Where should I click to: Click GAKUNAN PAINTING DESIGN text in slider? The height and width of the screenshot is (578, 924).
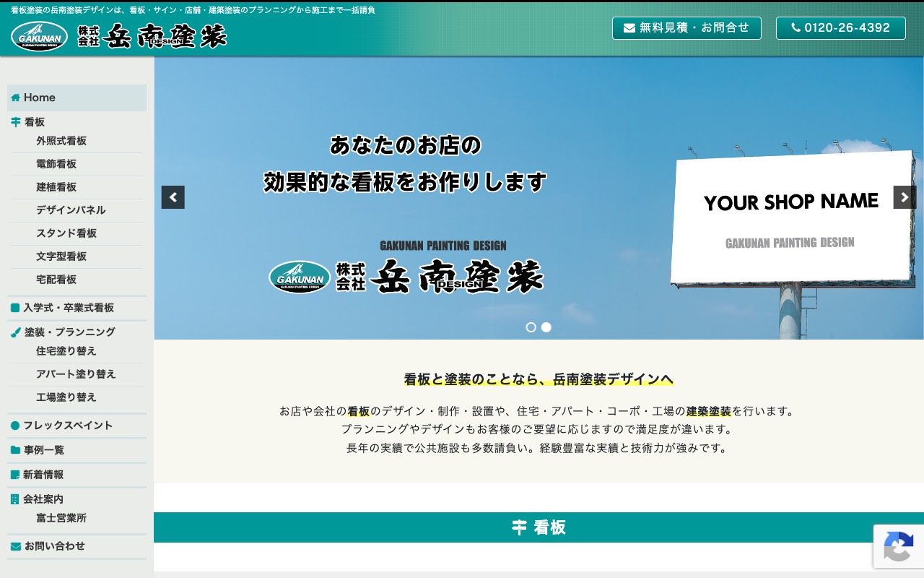click(x=443, y=246)
